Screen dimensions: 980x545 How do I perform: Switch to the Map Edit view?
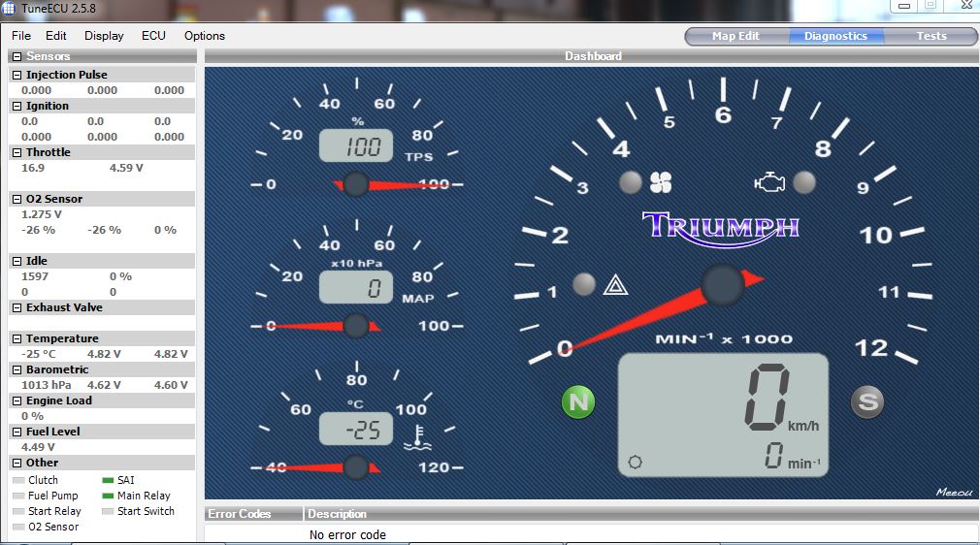(735, 36)
